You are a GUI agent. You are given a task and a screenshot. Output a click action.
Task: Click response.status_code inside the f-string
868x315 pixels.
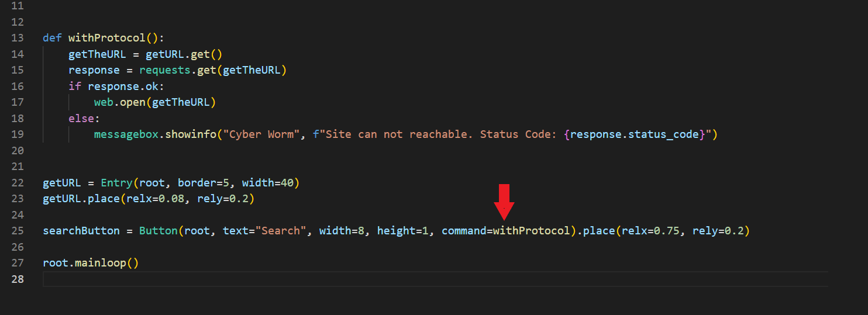[634, 134]
